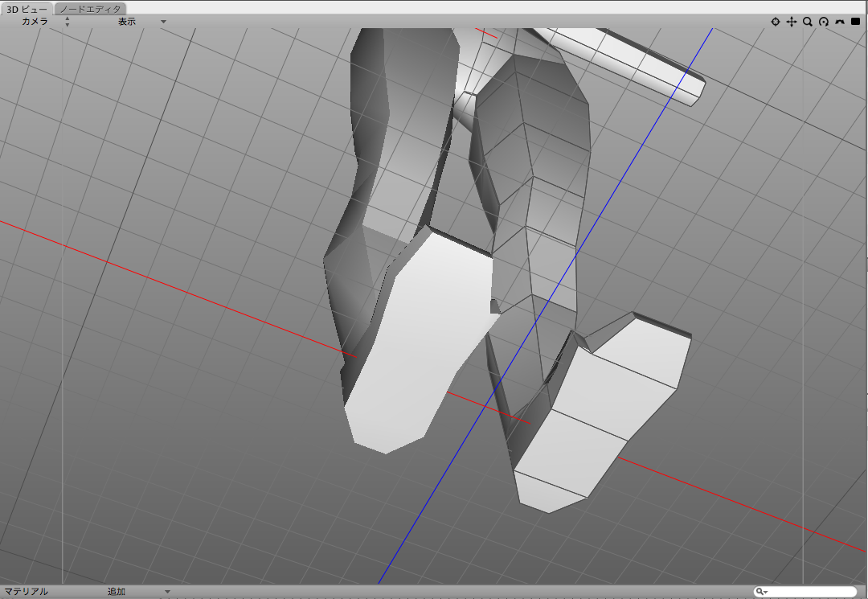Click the material search field

[805, 592]
